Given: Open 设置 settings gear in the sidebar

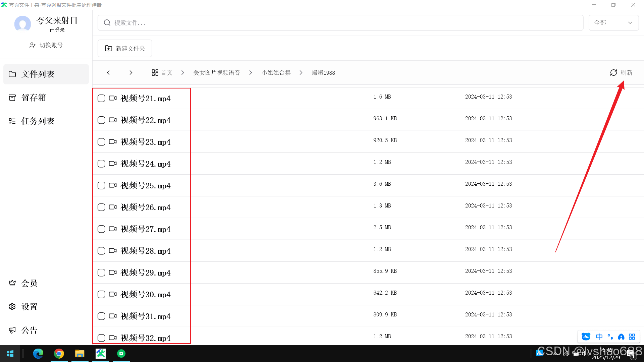Looking at the screenshot, I should pos(12,307).
